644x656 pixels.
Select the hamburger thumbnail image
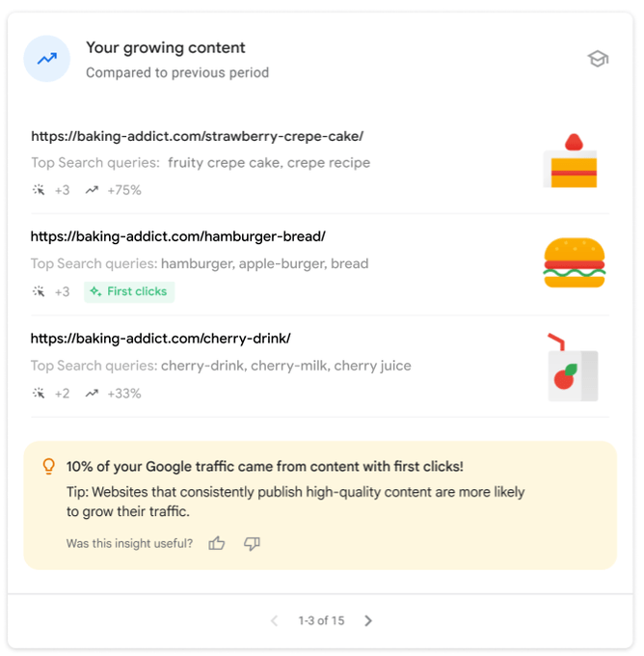tap(575, 262)
